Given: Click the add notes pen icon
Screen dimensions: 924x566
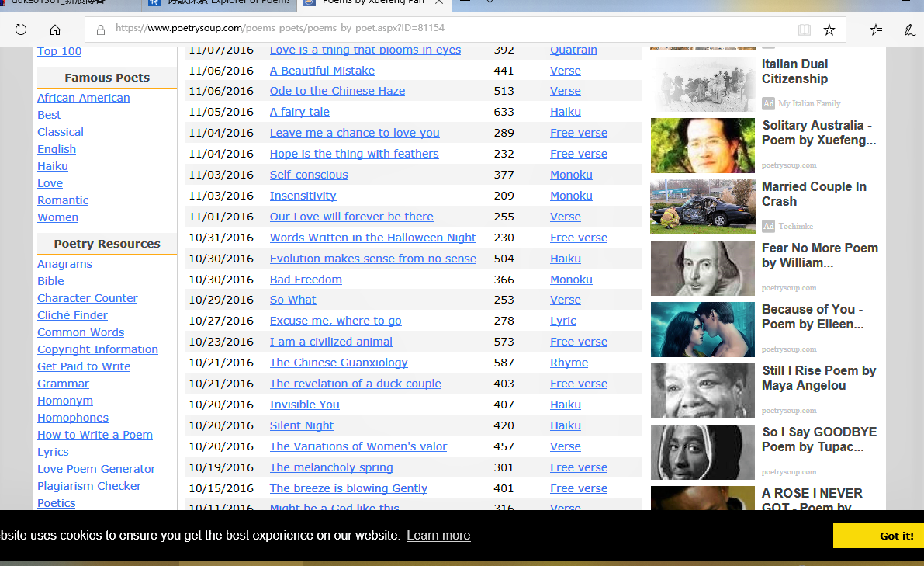Looking at the screenshot, I should [909, 30].
